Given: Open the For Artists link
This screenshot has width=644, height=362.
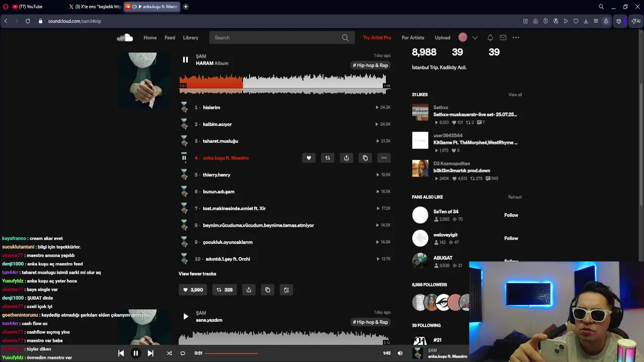Looking at the screenshot, I should (413, 38).
